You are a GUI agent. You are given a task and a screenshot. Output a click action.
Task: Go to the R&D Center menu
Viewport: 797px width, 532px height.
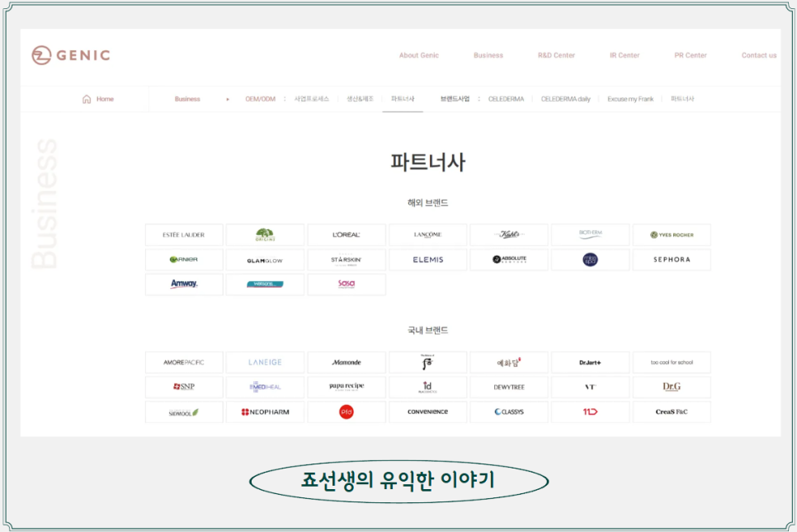(x=556, y=55)
